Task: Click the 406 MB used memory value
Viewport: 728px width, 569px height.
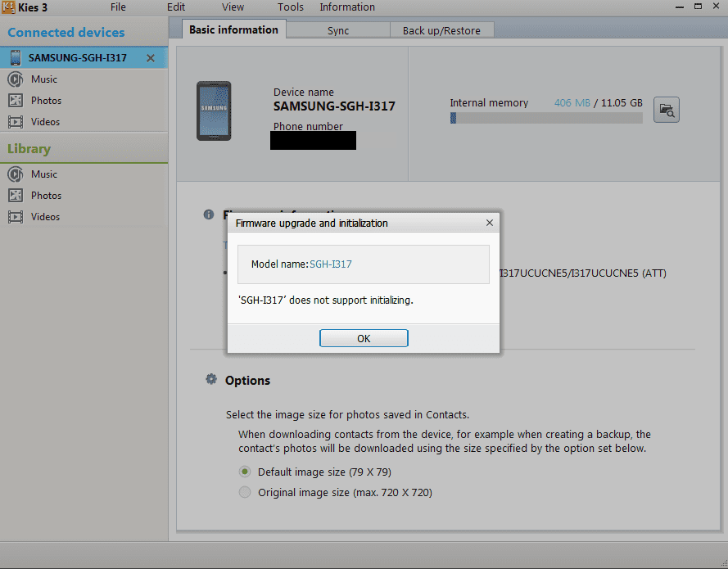Action: point(572,103)
